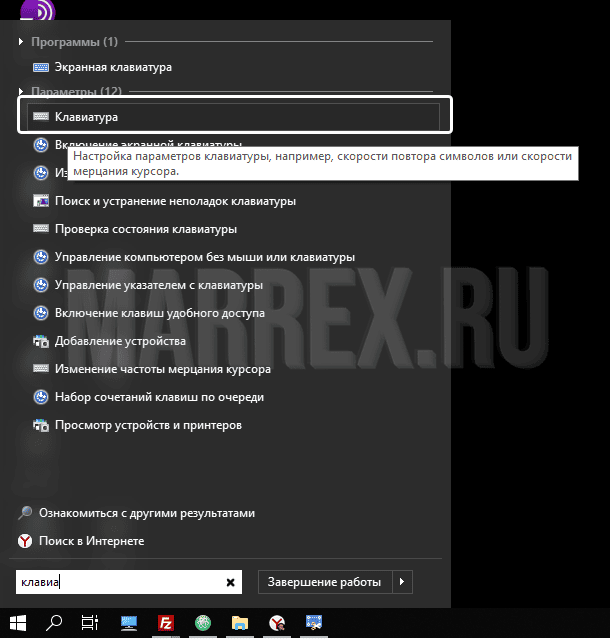Click keyboard icon next to Клавиатура
The image size is (610, 639).
pyautogui.click(x=41, y=117)
